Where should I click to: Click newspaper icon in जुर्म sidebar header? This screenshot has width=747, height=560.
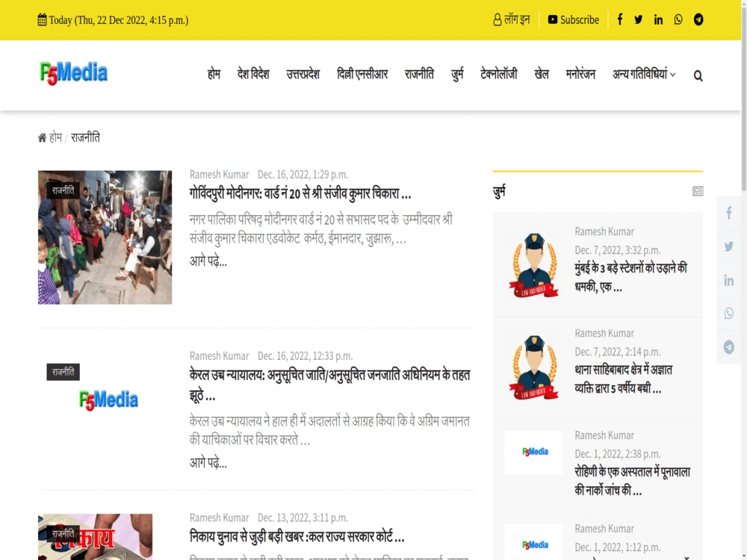click(698, 191)
